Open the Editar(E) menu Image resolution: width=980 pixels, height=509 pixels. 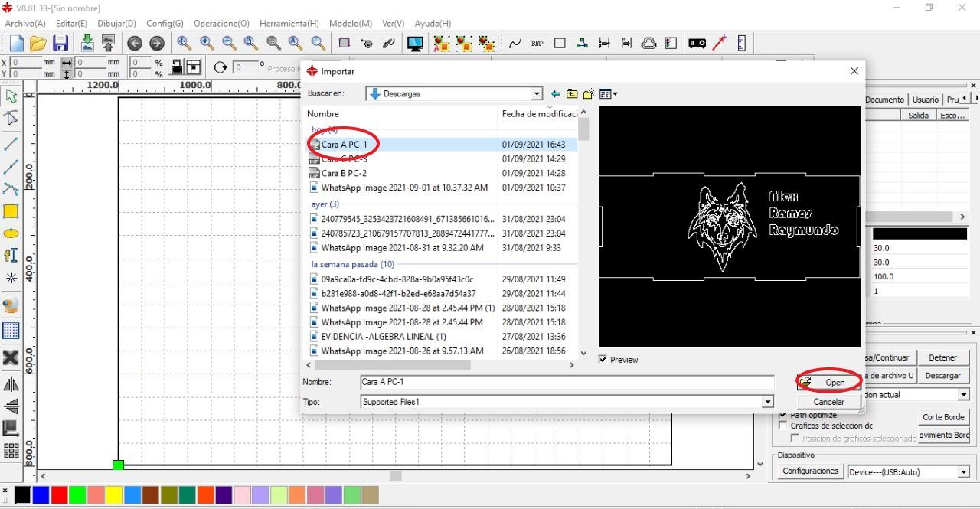coord(72,24)
